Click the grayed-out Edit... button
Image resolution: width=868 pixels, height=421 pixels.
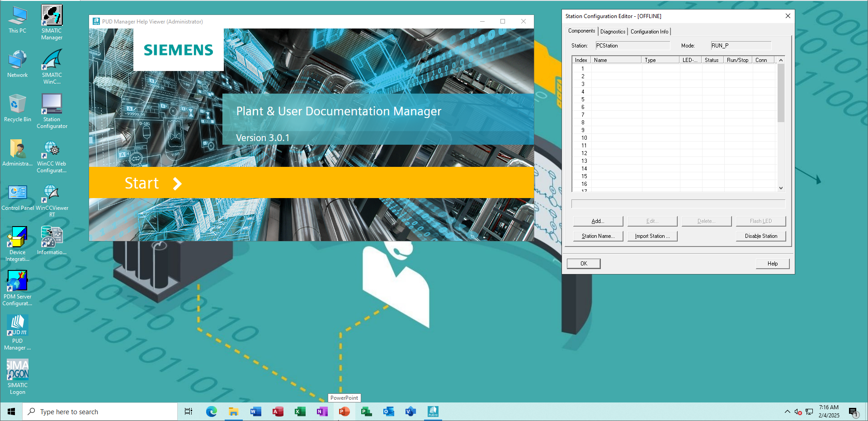click(652, 221)
